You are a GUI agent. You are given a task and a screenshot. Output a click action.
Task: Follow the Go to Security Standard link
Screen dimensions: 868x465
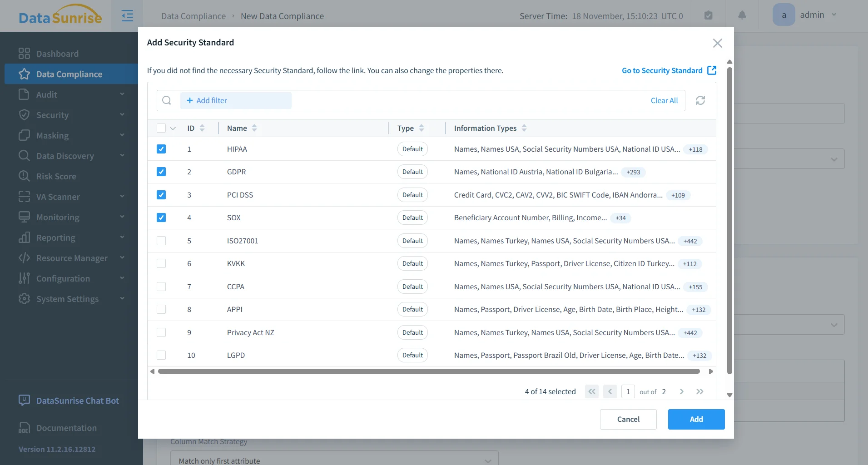click(x=662, y=70)
